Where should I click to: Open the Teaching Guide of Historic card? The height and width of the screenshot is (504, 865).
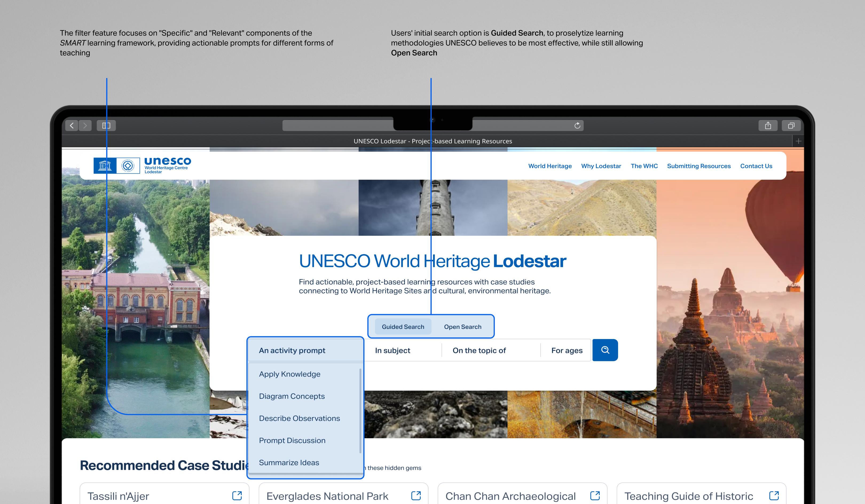coord(701,494)
